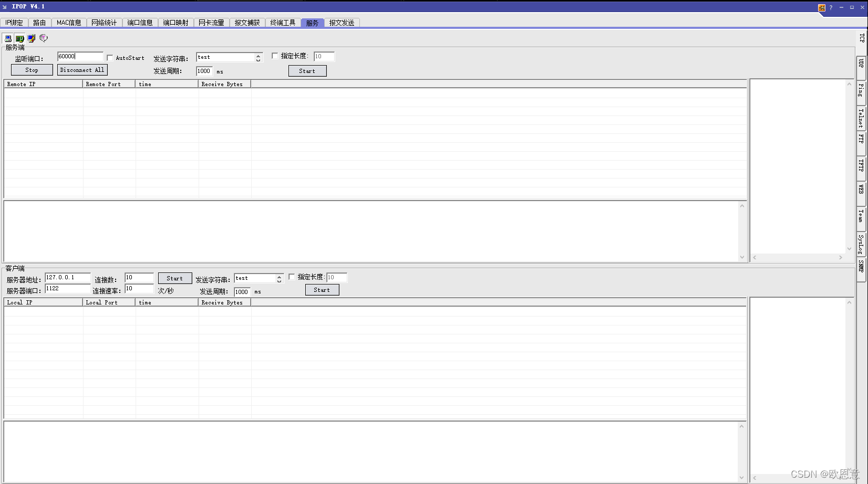The image size is (868, 484).
Task: Click the server send Start button
Action: (307, 71)
